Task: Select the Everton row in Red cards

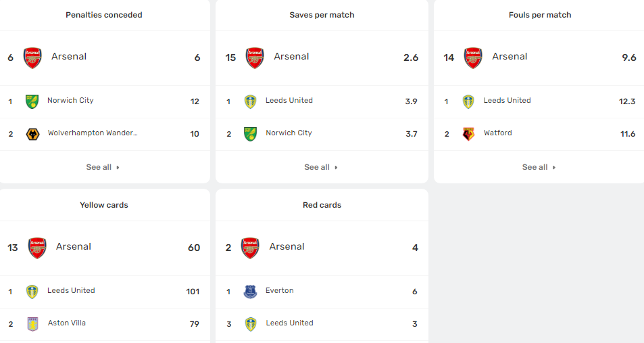Action: pos(322,292)
